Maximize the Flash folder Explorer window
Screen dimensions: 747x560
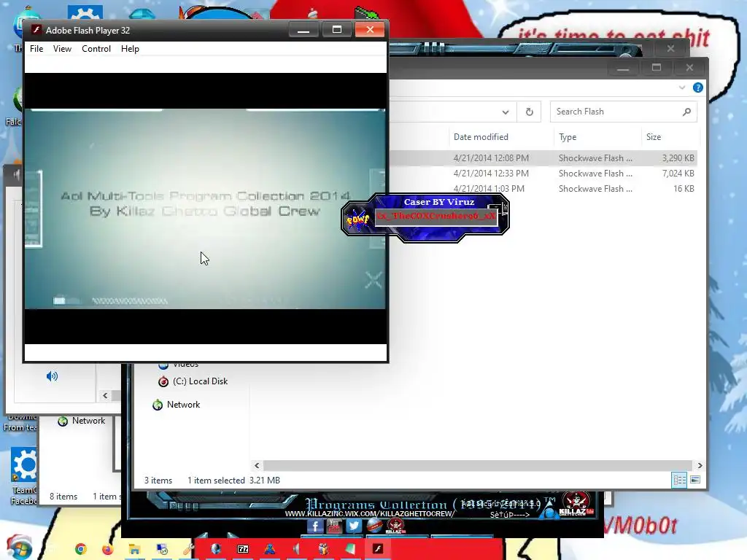coord(657,68)
